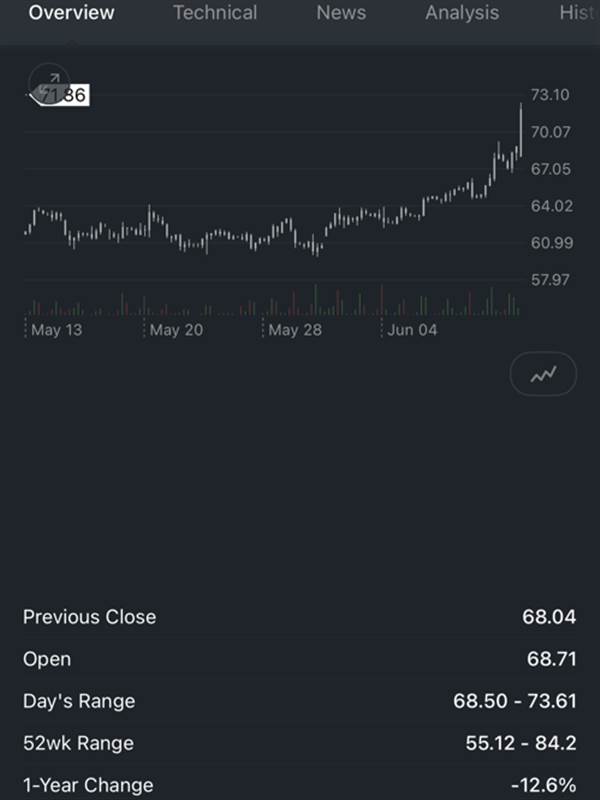Tap the 1-Year Change row
The image size is (600, 800).
[299, 785]
